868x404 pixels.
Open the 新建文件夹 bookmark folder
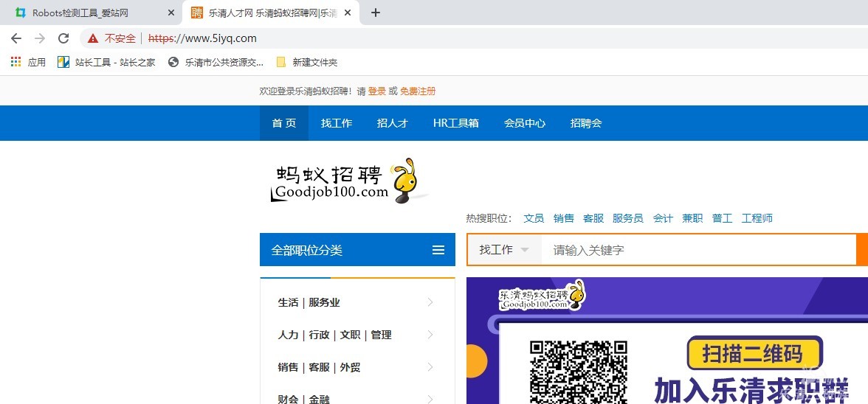point(307,62)
